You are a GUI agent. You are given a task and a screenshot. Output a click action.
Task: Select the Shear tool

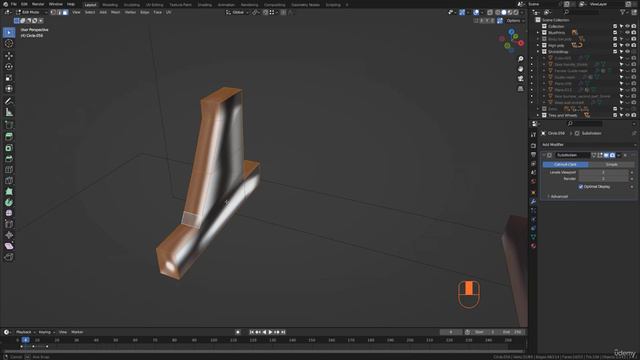point(9,246)
